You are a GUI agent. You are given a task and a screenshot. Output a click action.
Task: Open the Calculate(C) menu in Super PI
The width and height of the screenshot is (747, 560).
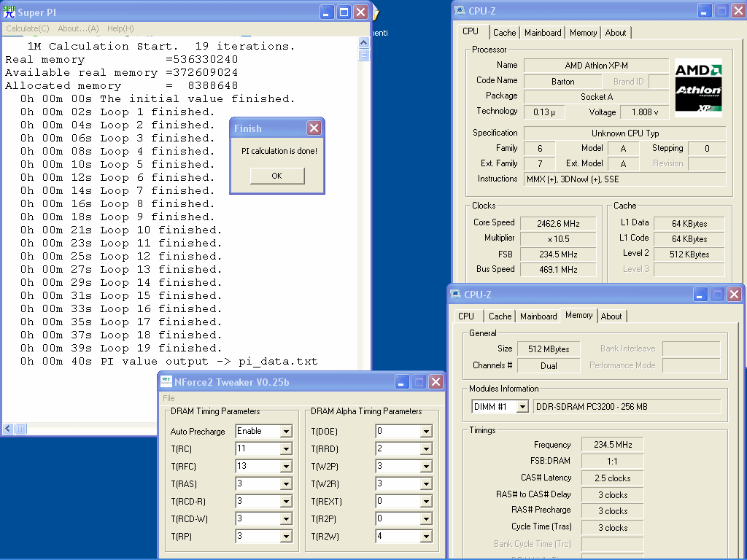pos(28,28)
